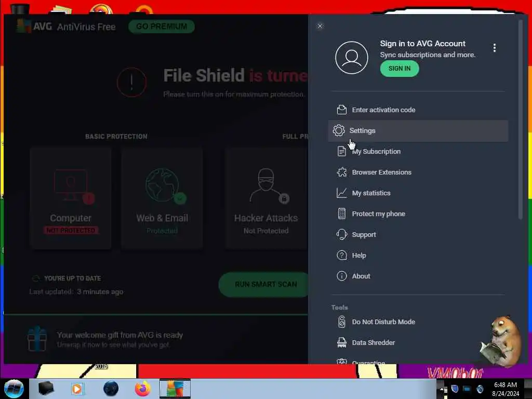Click the My Subscription document icon
Viewport: 532px width, 399px height.
pos(342,151)
